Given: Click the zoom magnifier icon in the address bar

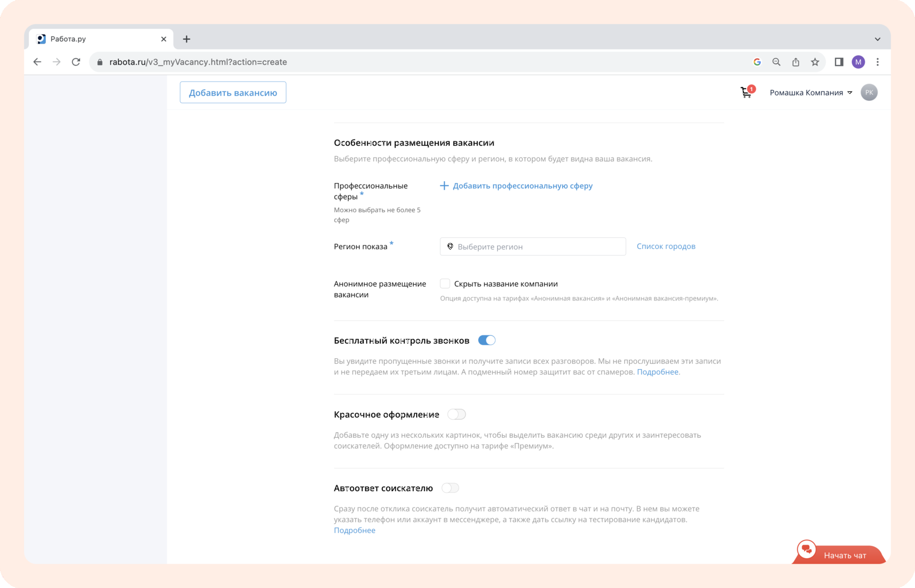Looking at the screenshot, I should [x=777, y=62].
